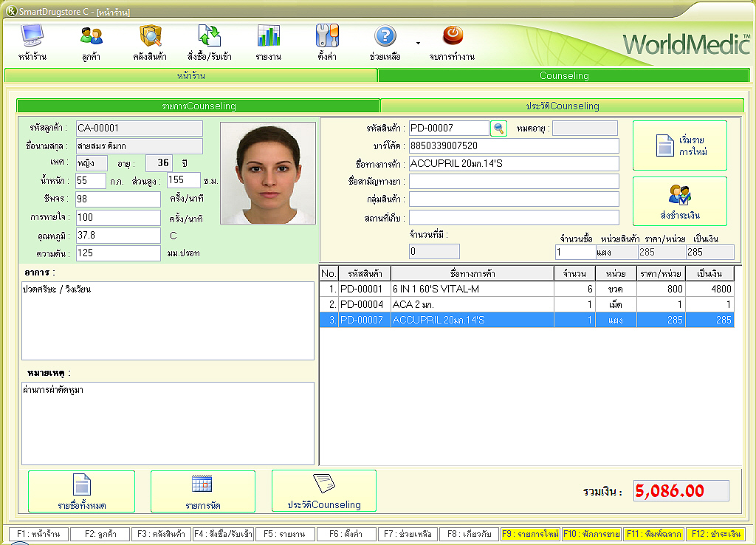Click the รายชื่อทั้งหมด all names button

pos(81,491)
